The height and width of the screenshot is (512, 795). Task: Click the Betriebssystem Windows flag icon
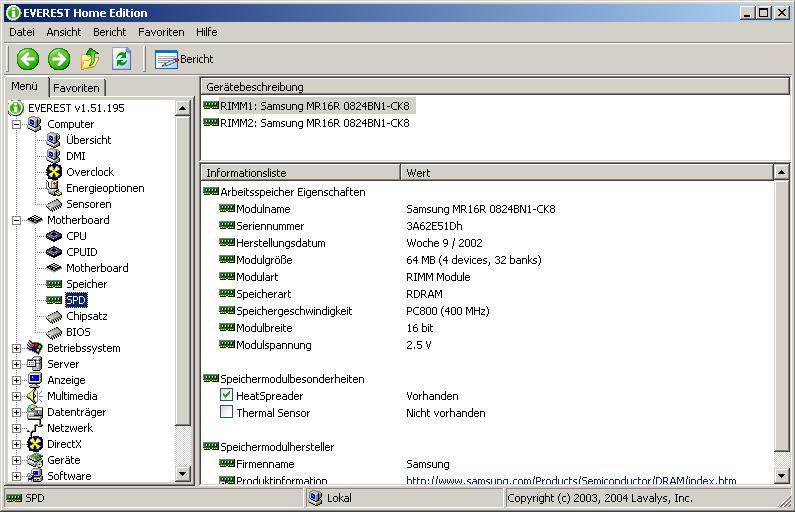(x=34, y=348)
